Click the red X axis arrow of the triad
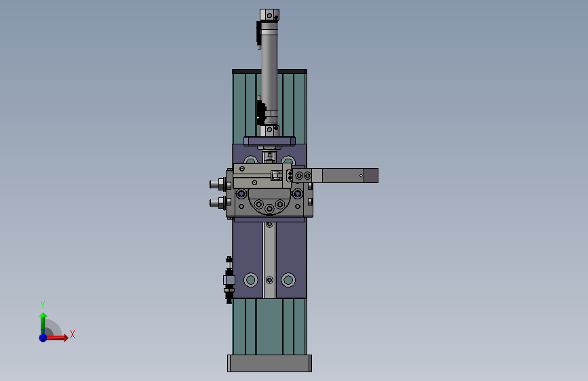This screenshot has width=588, height=381. click(57, 338)
